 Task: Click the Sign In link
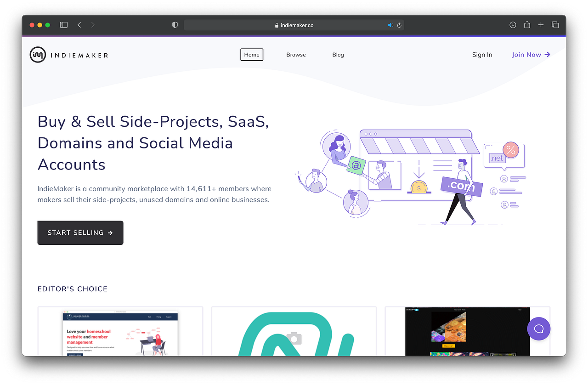point(482,54)
